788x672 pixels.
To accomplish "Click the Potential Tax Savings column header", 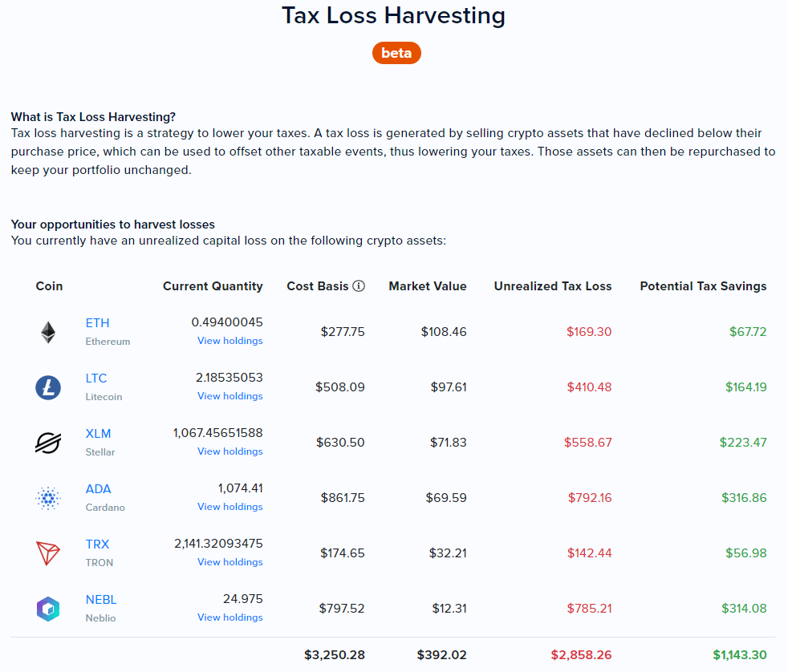I will 703,286.
